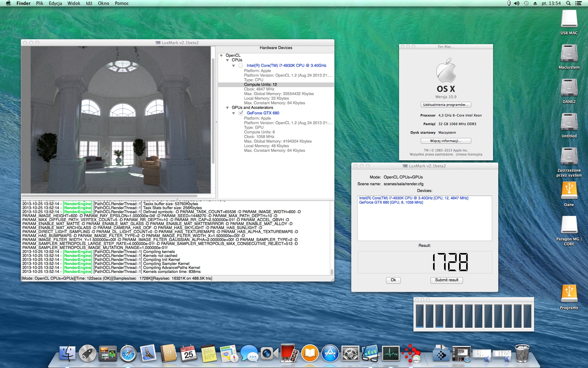
Task: Click the horizontal scrollbar under the render preview
Action: pos(109,196)
